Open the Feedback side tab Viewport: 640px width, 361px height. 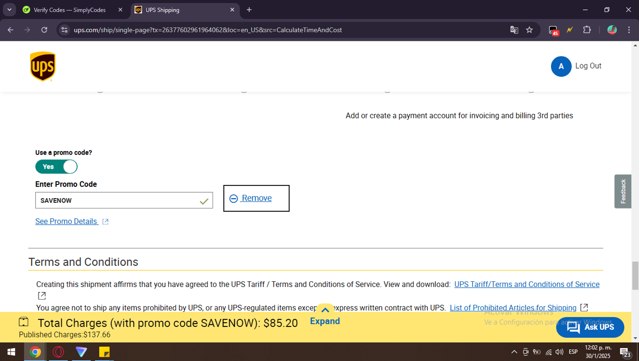(x=623, y=192)
